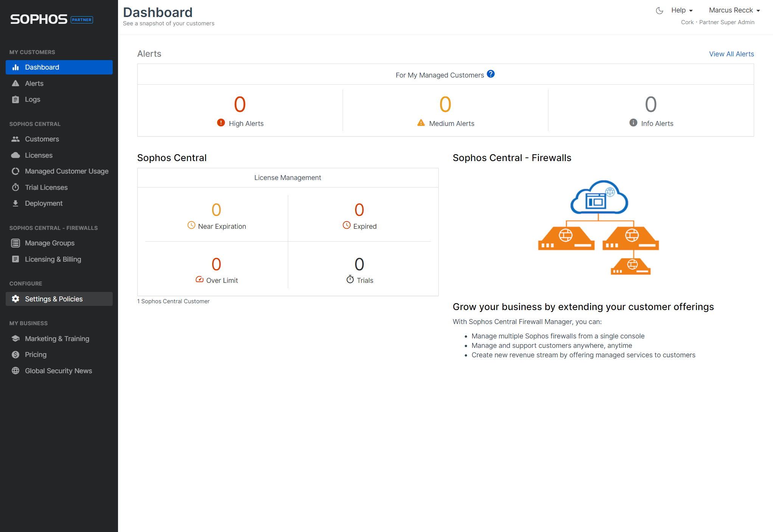Click the red High Alerts exclamation icon
Screen dimensions: 773x532
(x=221, y=123)
